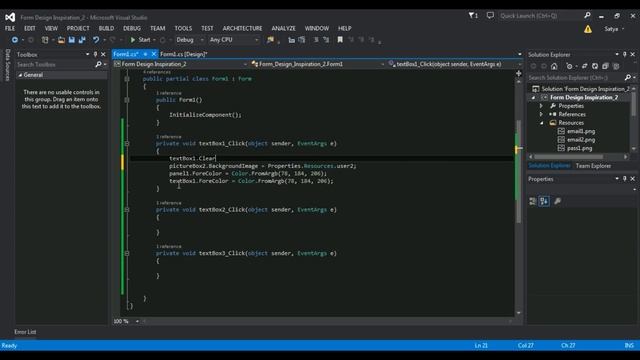
Task: Click the New Project toolbar icon
Action: click(45, 40)
